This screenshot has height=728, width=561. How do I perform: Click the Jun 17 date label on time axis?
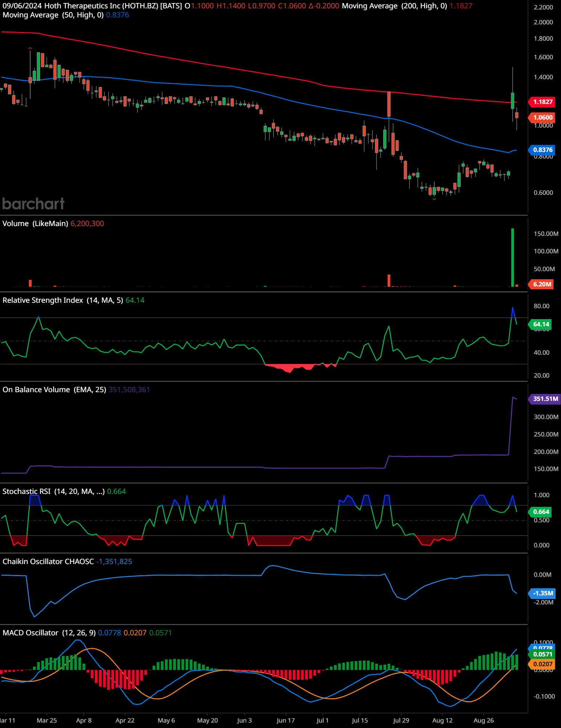pos(286,720)
